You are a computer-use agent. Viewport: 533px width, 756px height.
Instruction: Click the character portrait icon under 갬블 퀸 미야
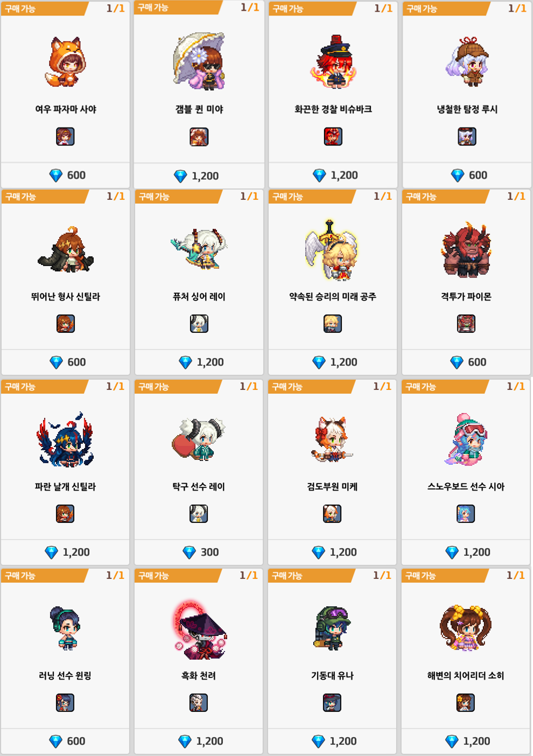tap(199, 137)
